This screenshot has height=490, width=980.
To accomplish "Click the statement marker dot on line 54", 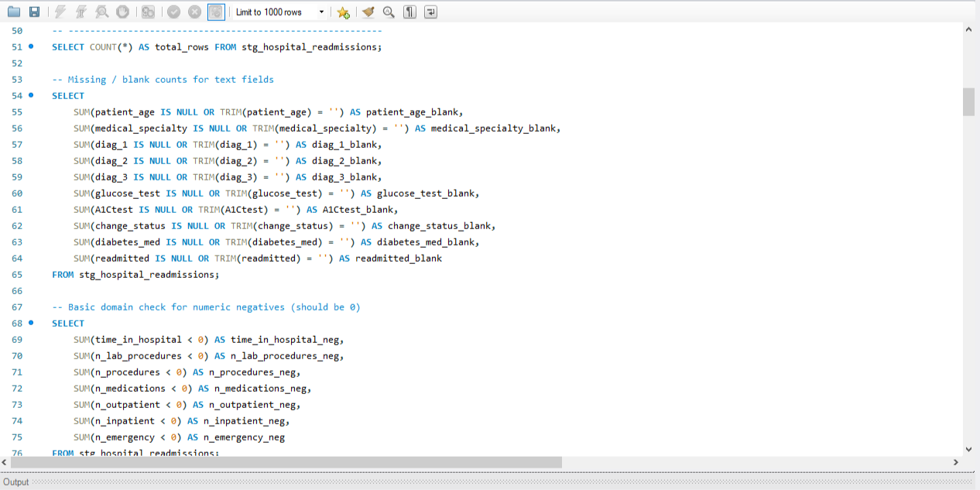I will 31,95.
